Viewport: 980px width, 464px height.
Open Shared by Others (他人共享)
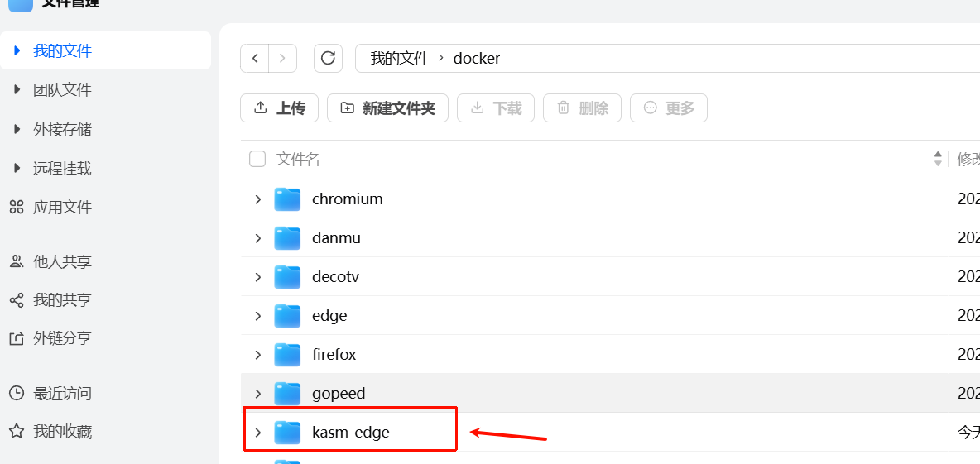pyautogui.click(x=61, y=261)
